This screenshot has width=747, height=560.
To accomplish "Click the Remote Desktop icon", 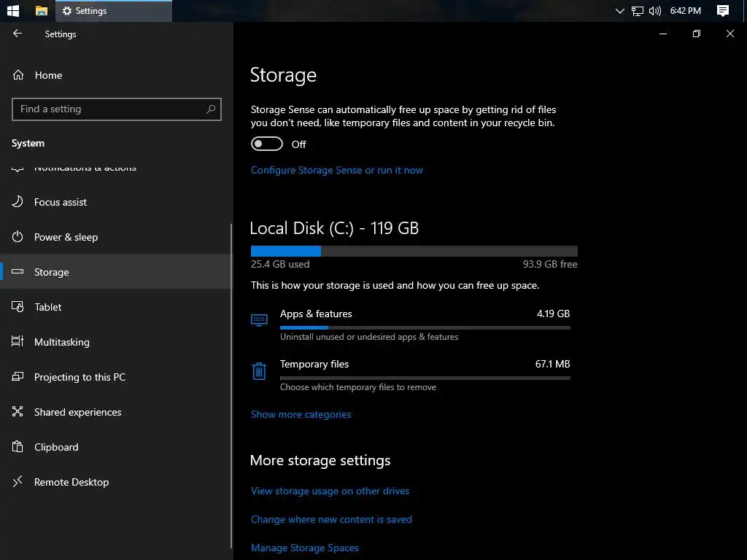I will [18, 481].
